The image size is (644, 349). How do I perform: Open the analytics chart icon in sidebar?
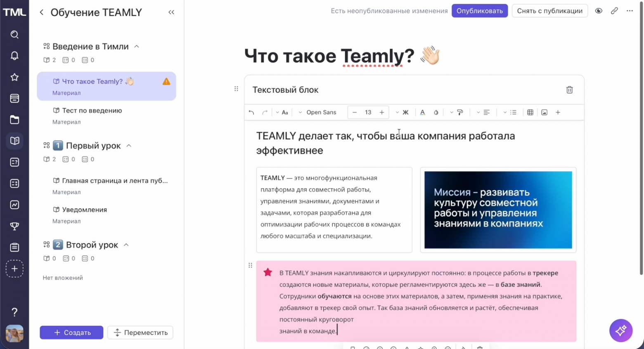click(14, 205)
